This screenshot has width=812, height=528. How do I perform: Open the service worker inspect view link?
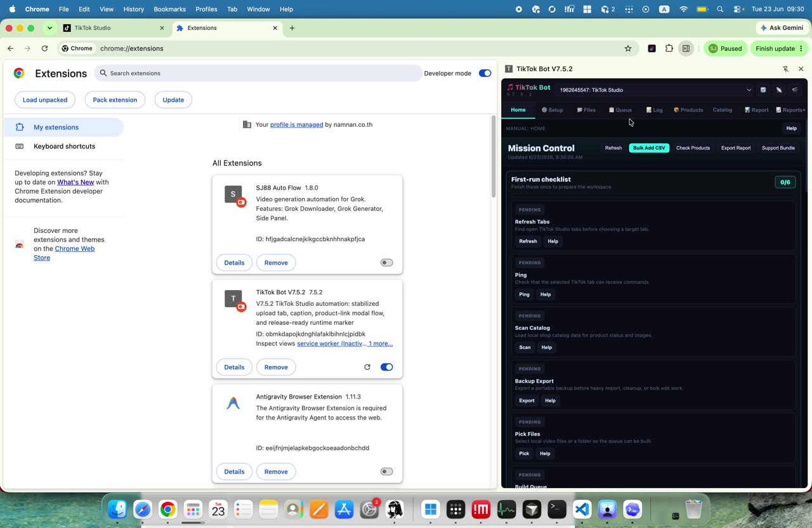pyautogui.click(x=332, y=343)
